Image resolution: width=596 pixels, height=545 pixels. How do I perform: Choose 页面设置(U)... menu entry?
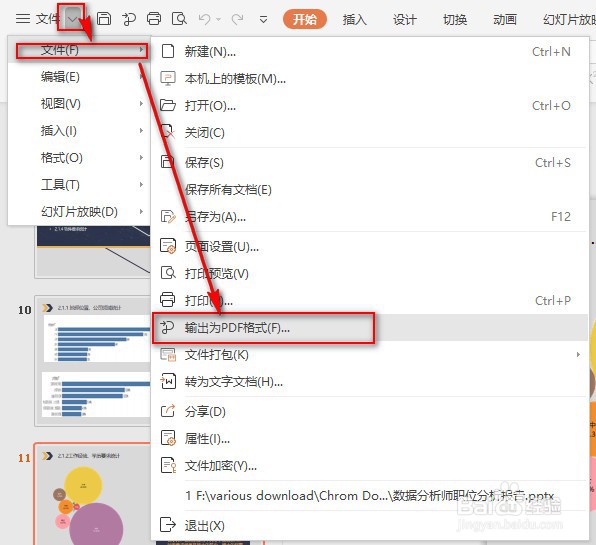tap(369, 247)
